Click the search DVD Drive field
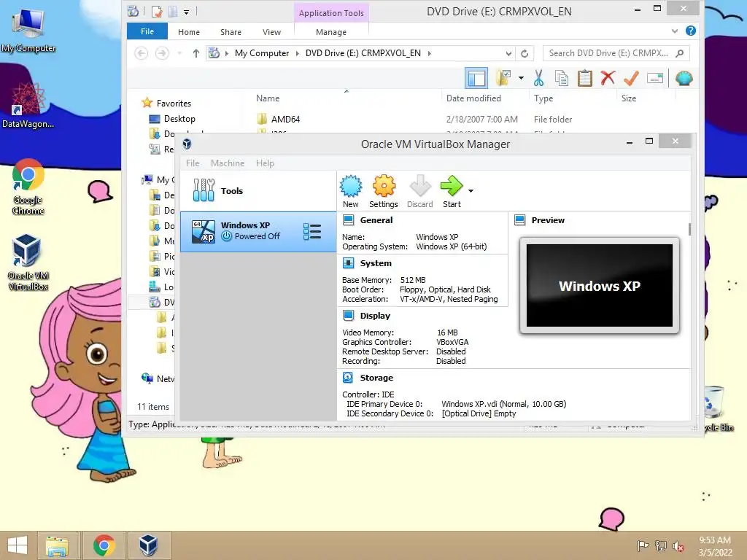 [x=616, y=53]
